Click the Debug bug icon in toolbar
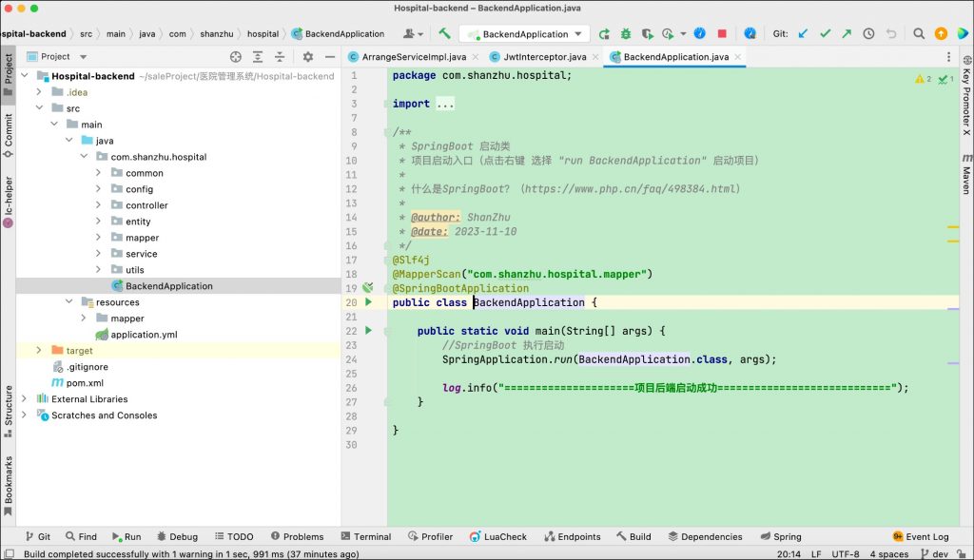This screenshot has width=974, height=560. 625,33
